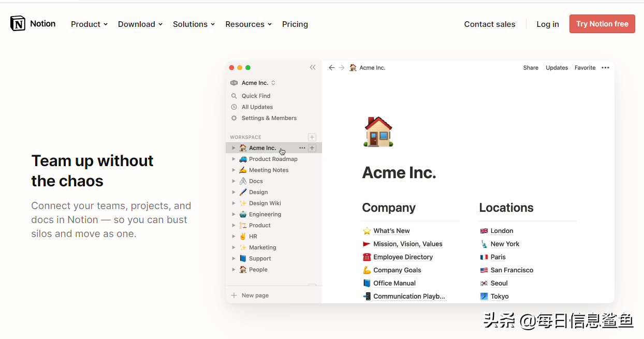The width and height of the screenshot is (644, 339).
Task: Click the Settings & Members gear icon
Action: tap(234, 118)
